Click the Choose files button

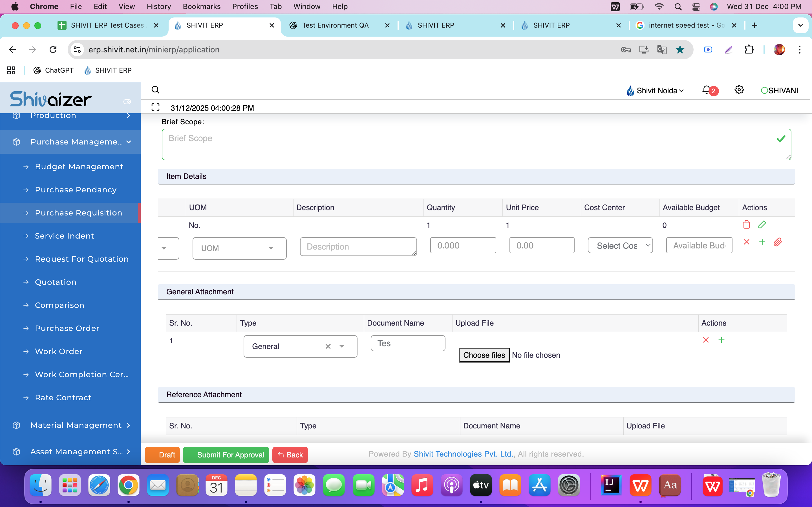484,355
